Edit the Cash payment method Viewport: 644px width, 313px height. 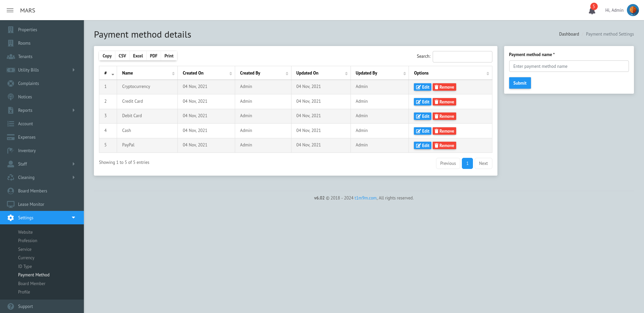[422, 131]
